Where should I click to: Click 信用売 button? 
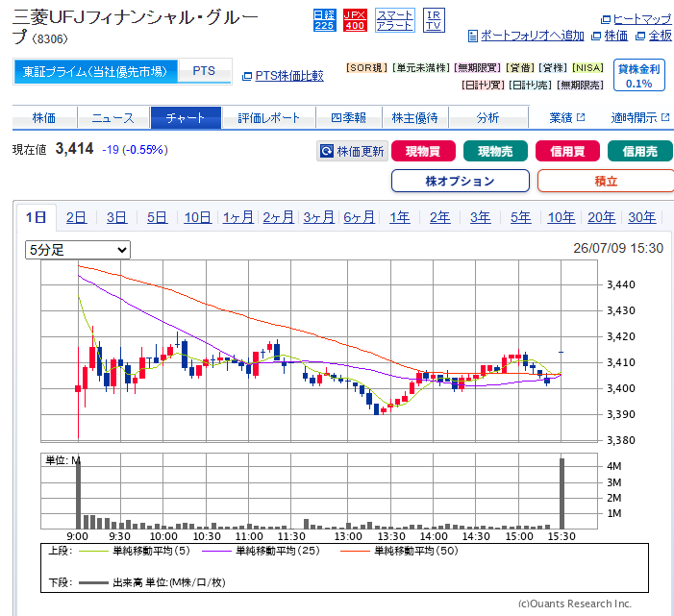(x=640, y=151)
